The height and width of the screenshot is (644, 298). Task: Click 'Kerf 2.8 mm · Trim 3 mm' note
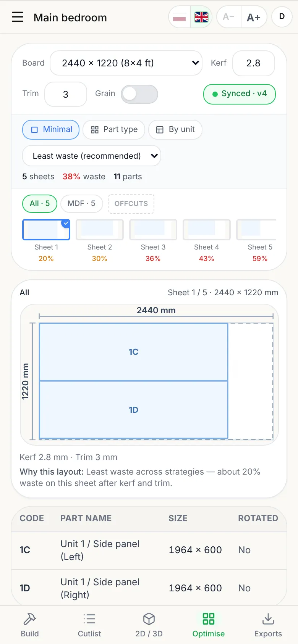(68, 457)
